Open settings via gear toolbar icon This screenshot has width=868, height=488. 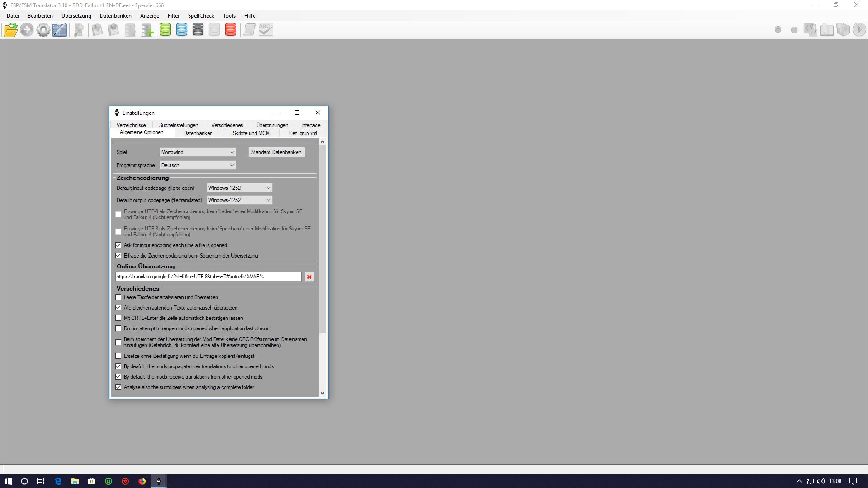43,30
